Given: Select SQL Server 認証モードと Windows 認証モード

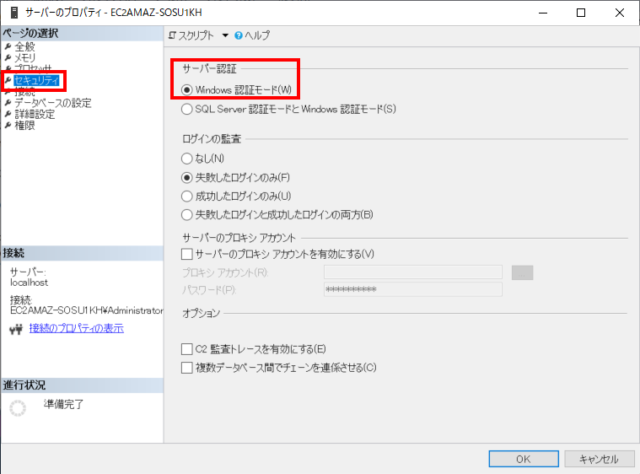Looking at the screenshot, I should point(187,109).
